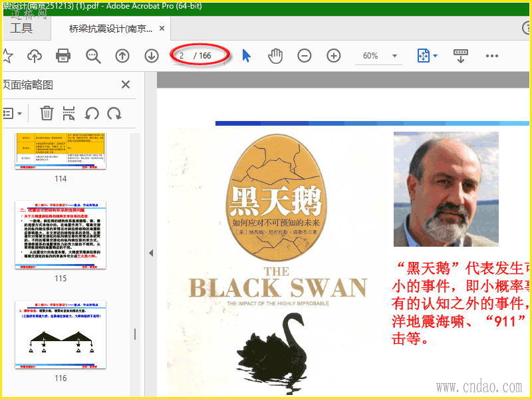The width and height of the screenshot is (532, 399).
Task: Go to next page arrow
Action: 152,56
